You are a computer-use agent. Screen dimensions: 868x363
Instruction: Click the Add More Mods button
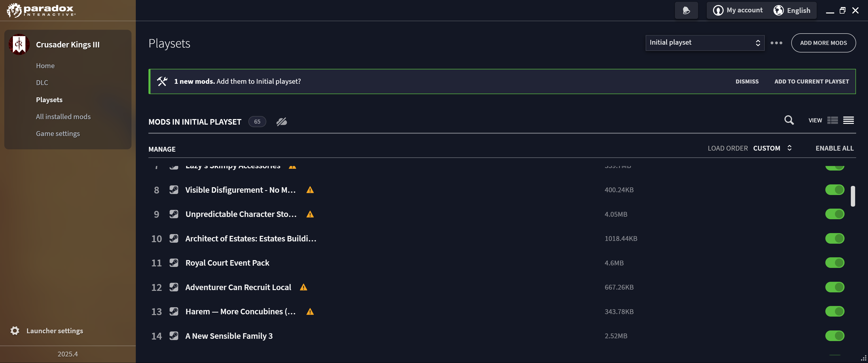(x=823, y=43)
